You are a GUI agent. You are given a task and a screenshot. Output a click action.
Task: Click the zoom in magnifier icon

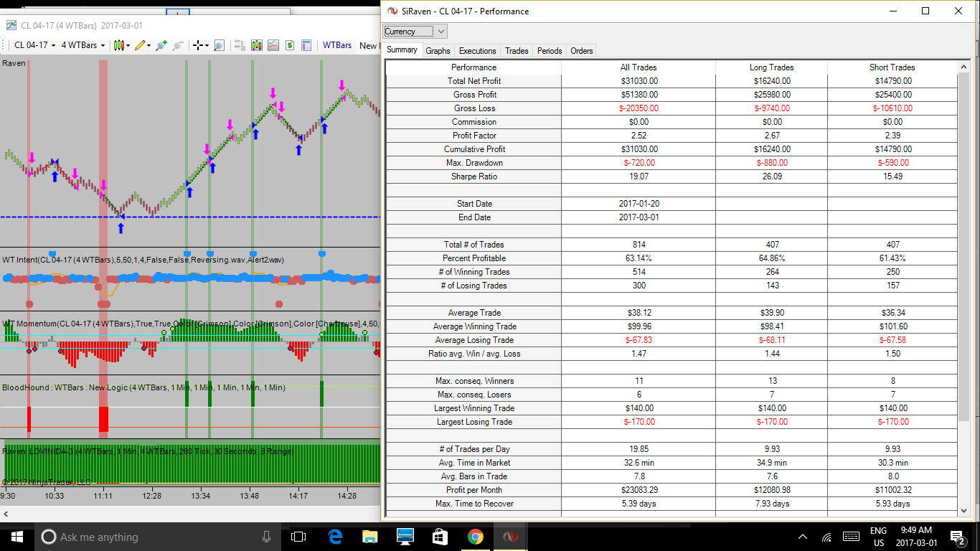click(x=161, y=45)
